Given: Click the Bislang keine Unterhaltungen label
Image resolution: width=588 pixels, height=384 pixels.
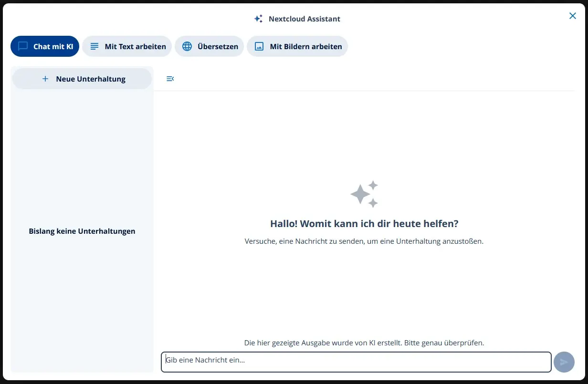Looking at the screenshot, I should (82, 231).
